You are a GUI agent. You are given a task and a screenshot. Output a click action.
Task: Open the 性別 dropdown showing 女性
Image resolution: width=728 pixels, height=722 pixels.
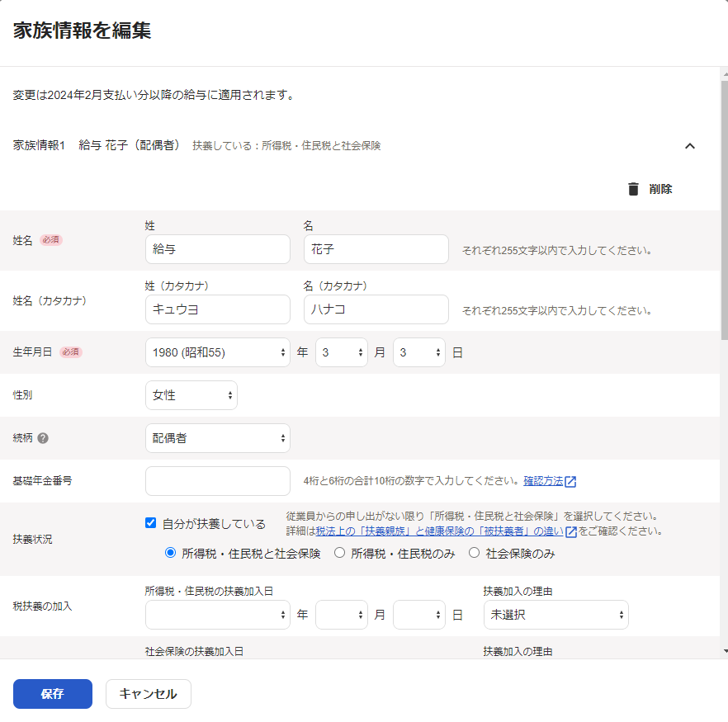coord(191,395)
